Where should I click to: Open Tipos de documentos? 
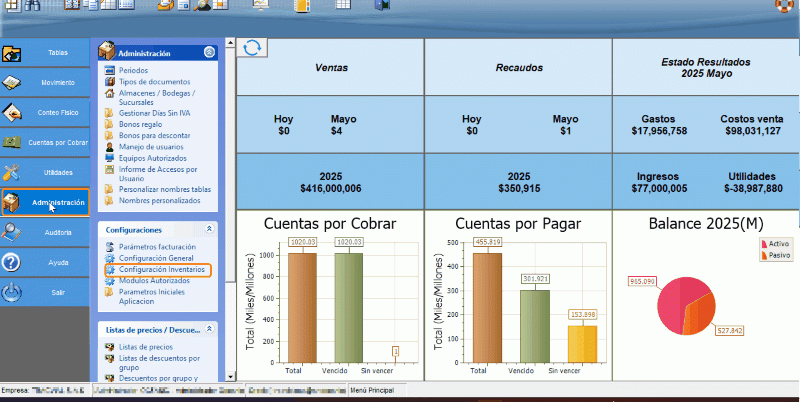coord(154,81)
